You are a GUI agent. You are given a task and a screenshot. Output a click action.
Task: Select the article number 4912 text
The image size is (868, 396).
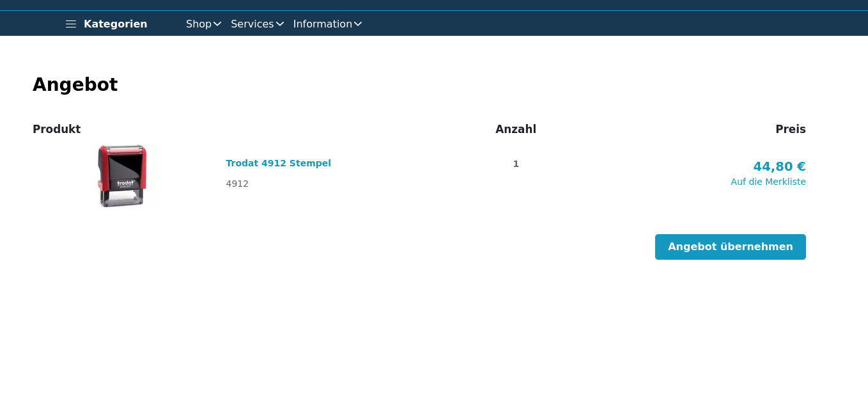[237, 184]
